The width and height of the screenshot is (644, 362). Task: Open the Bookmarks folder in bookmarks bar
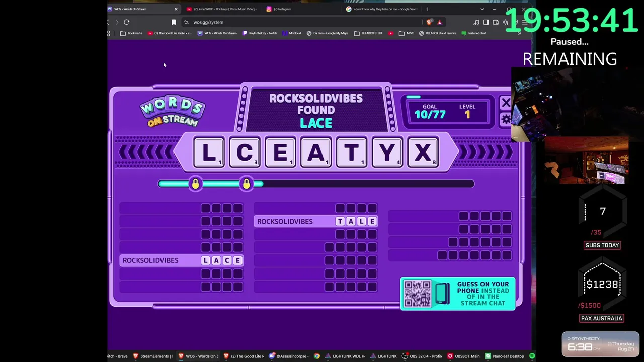131,33
